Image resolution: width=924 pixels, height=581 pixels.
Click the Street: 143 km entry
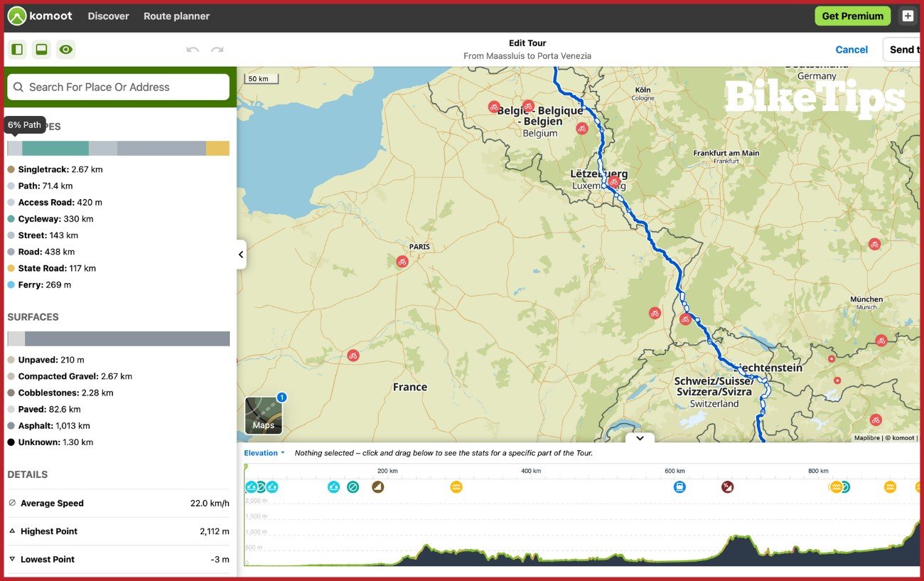pyautogui.click(x=43, y=235)
